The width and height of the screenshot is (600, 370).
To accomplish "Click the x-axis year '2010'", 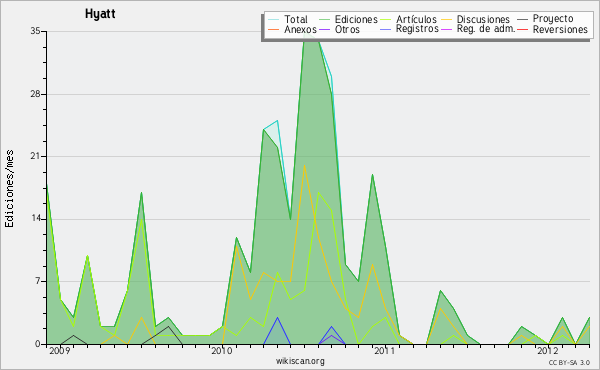I will coord(222,351).
